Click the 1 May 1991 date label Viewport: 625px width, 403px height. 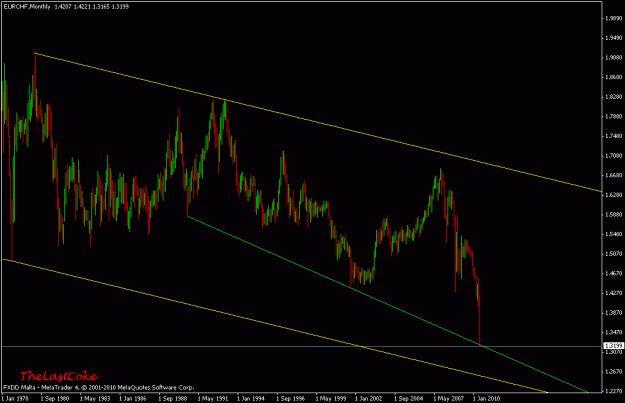pyautogui.click(x=212, y=398)
